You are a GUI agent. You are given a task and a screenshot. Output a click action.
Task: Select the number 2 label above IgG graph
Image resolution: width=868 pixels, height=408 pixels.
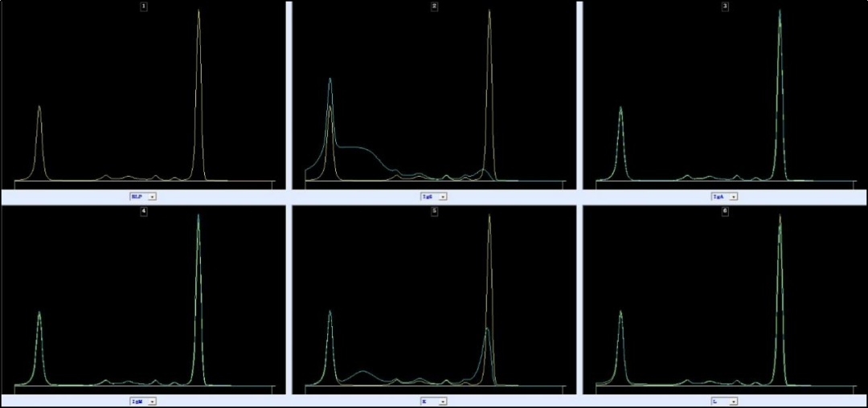point(434,6)
